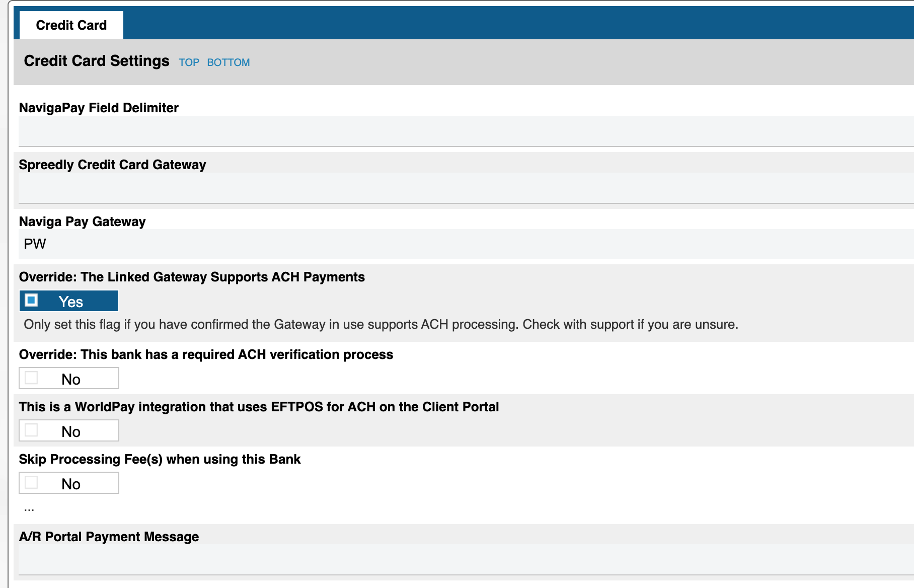The width and height of the screenshot is (914, 588).
Task: Click the WorldPay EFTPOS integration label text
Action: (x=259, y=407)
